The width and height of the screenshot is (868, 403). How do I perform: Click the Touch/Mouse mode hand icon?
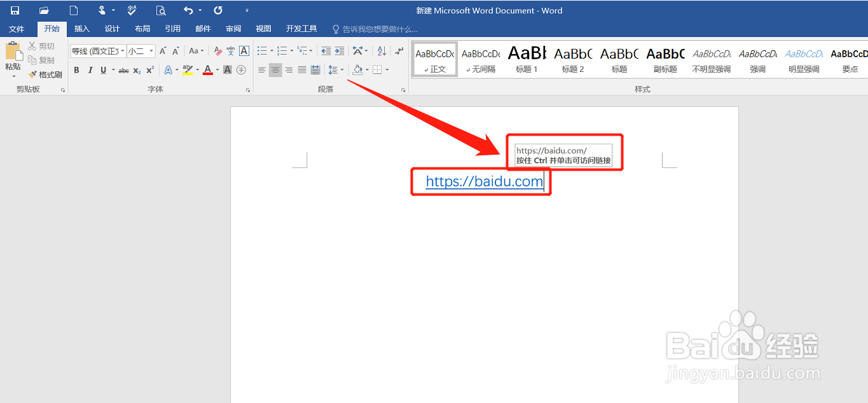click(102, 10)
